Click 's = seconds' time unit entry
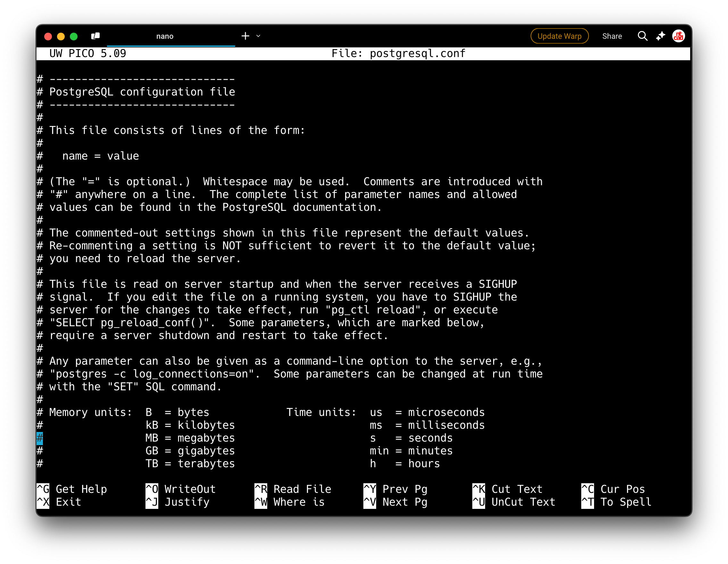Image resolution: width=728 pixels, height=564 pixels. (411, 438)
